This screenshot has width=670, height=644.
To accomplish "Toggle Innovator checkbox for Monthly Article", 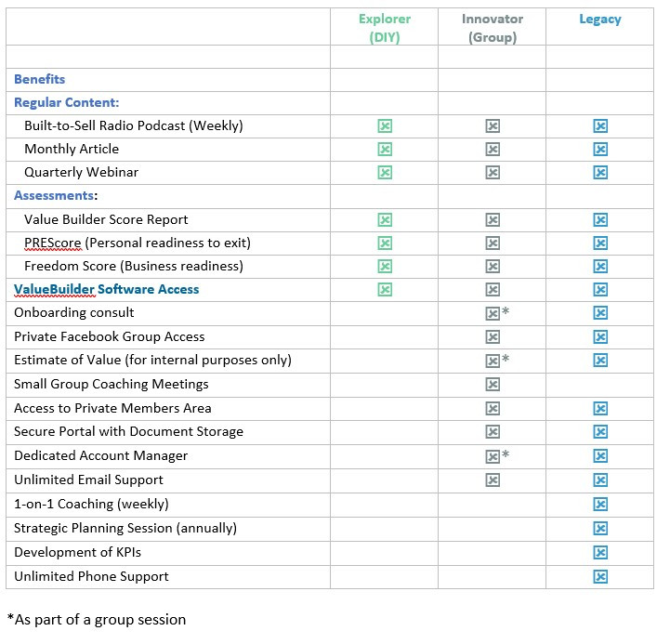I will pos(493,149).
